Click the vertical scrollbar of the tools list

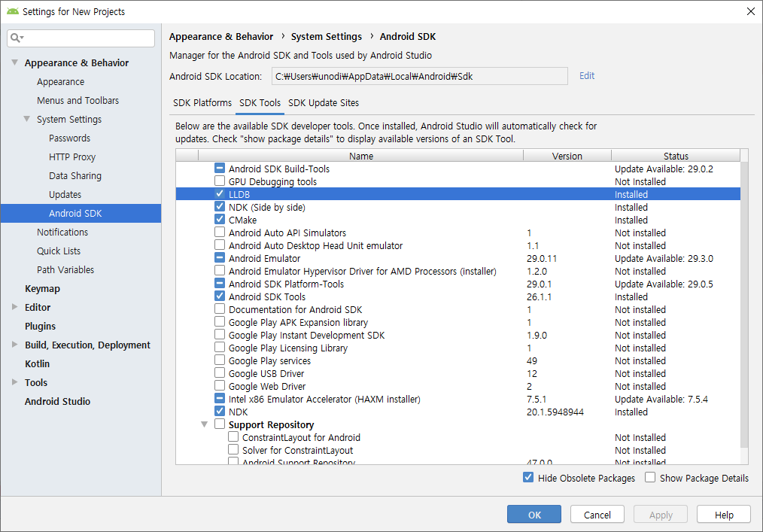pos(744,305)
